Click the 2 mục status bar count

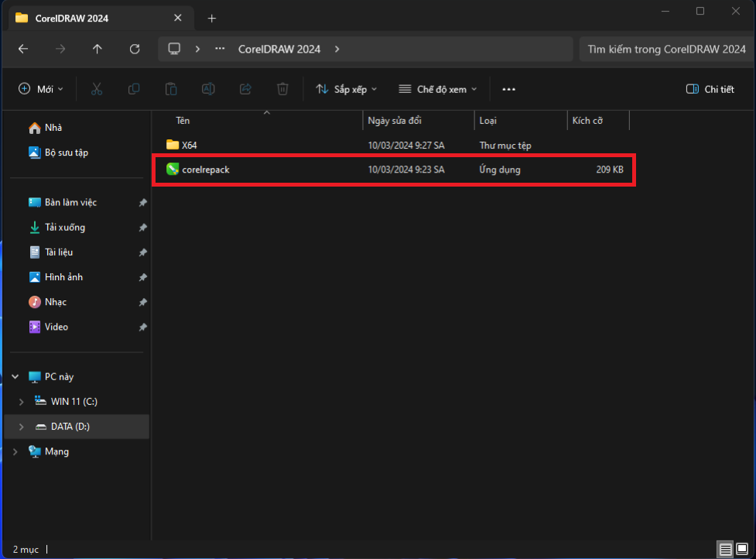click(26, 550)
